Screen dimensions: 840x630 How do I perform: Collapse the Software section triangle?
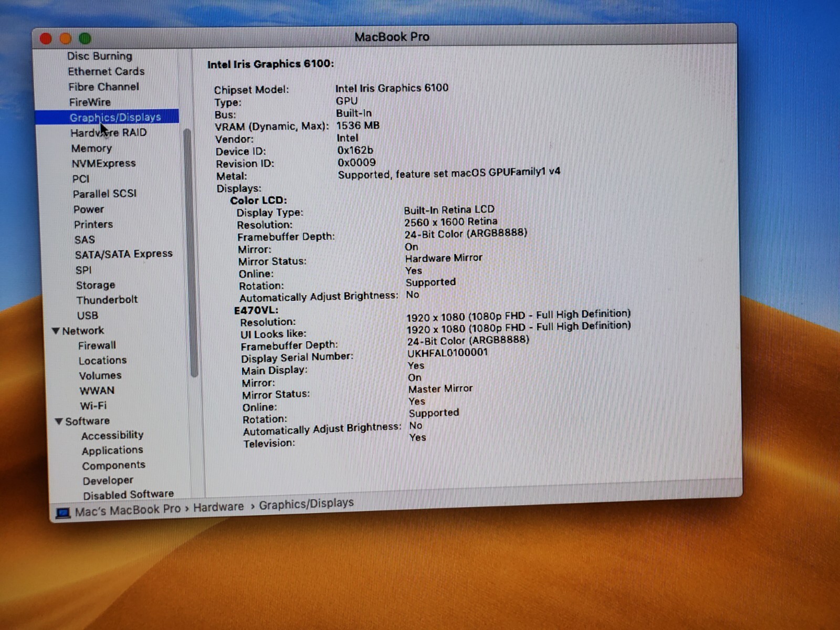(59, 421)
